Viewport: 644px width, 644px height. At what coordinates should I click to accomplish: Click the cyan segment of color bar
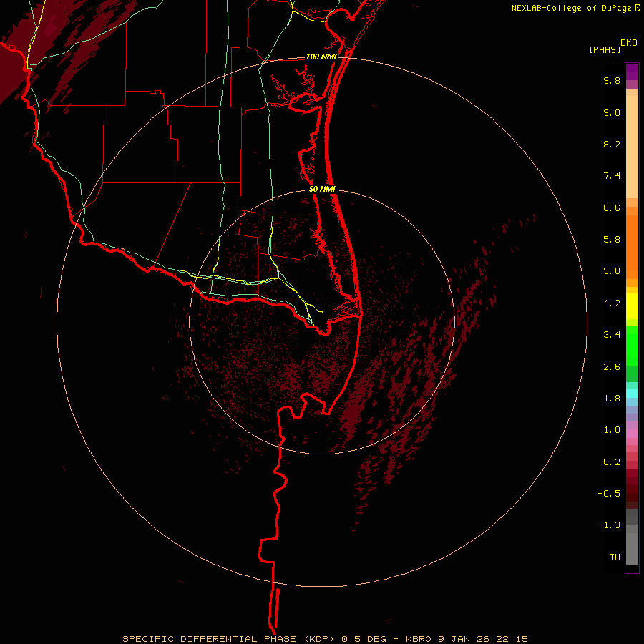632,393
